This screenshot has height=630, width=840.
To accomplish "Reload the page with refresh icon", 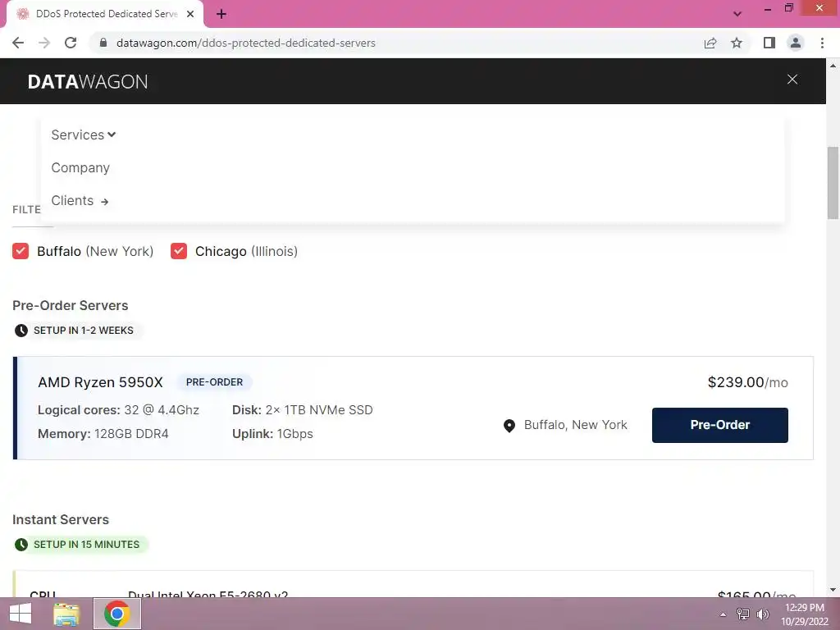I will click(x=71, y=43).
